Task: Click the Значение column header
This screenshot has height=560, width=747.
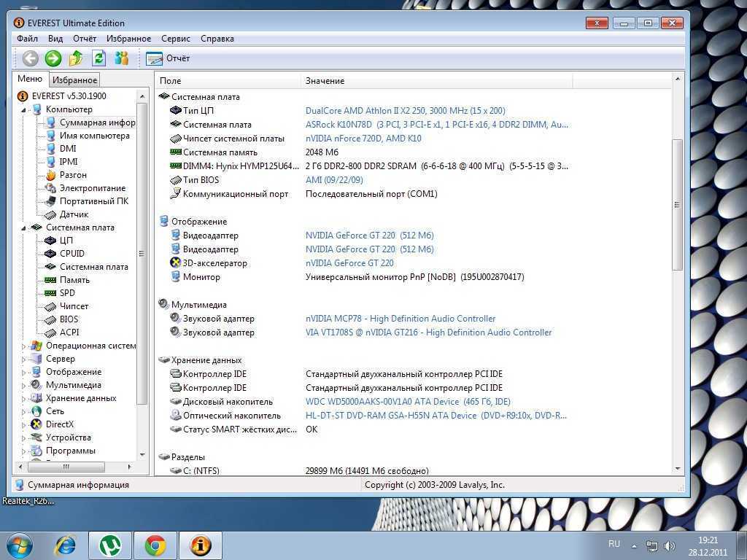Action: (436, 81)
